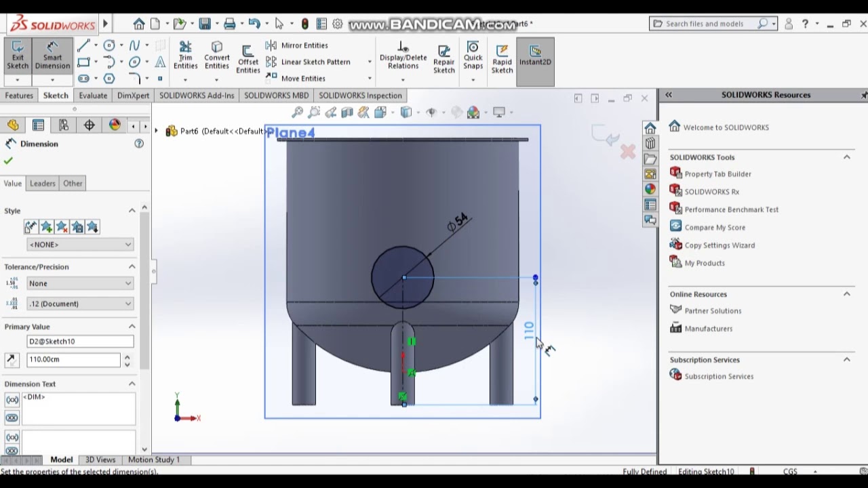Confirm dimension with green checkmark
Image resolution: width=868 pixels, height=488 pixels.
pos(8,161)
